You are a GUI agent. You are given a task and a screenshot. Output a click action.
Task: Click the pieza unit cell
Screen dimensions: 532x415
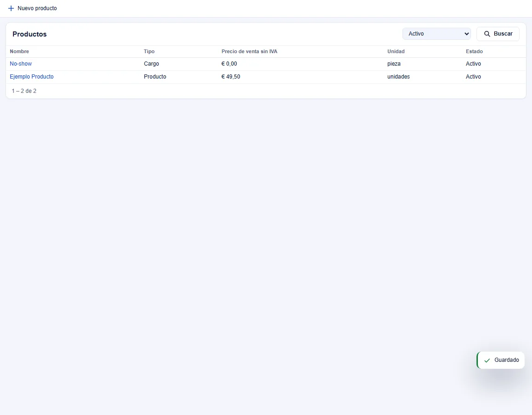(394, 64)
